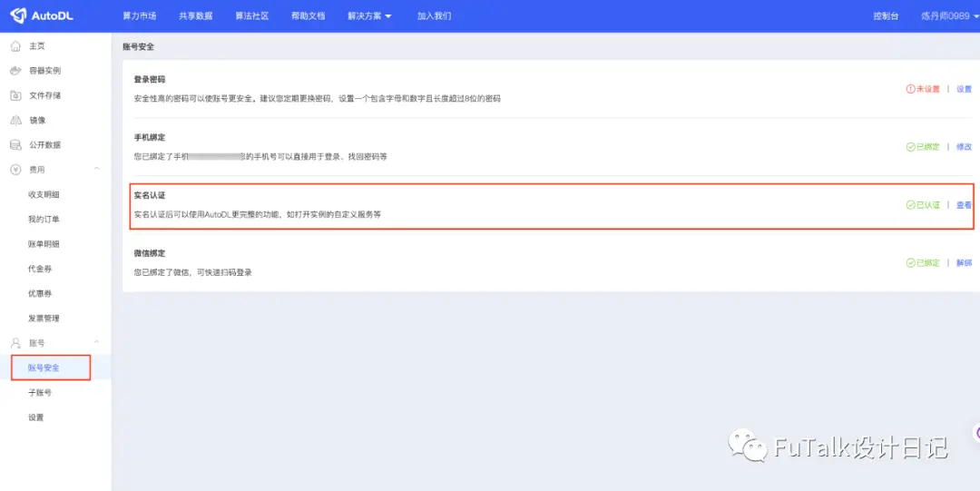Click the purple floating widget at right edge

976,433
